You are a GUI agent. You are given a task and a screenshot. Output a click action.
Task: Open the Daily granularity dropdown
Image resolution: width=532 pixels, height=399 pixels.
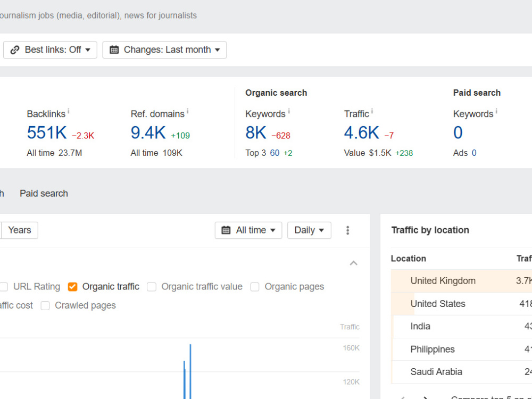coord(309,230)
